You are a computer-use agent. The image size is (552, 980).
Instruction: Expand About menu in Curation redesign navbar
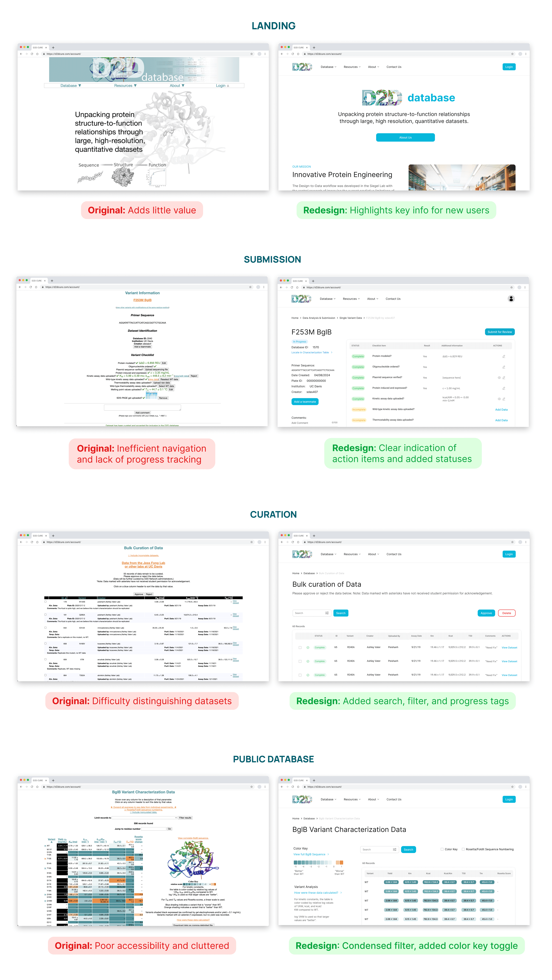tap(374, 554)
